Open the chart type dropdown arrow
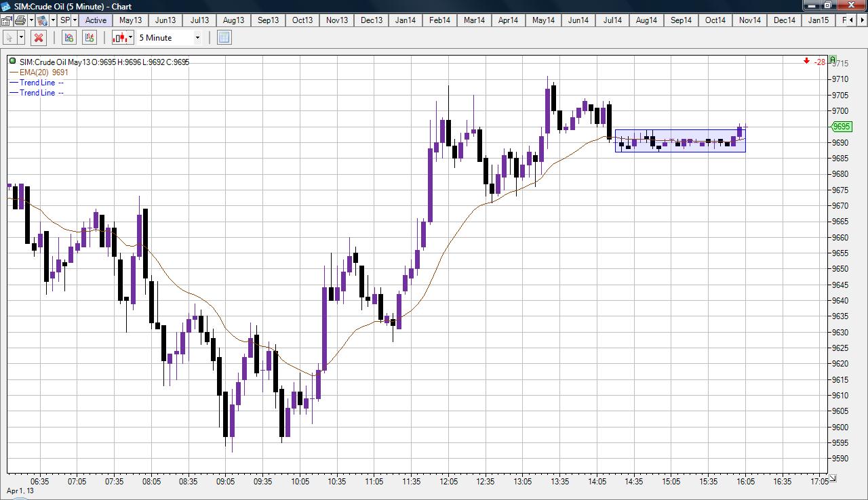 pos(131,38)
